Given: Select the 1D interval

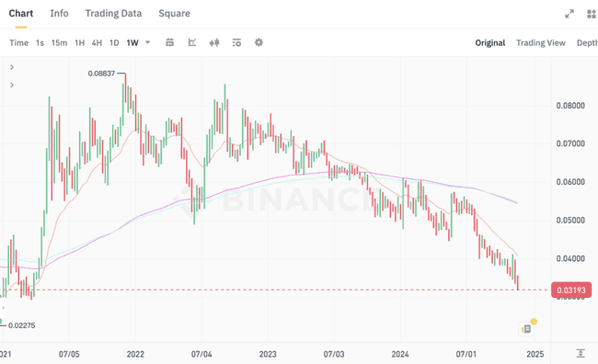Looking at the screenshot, I should 114,42.
